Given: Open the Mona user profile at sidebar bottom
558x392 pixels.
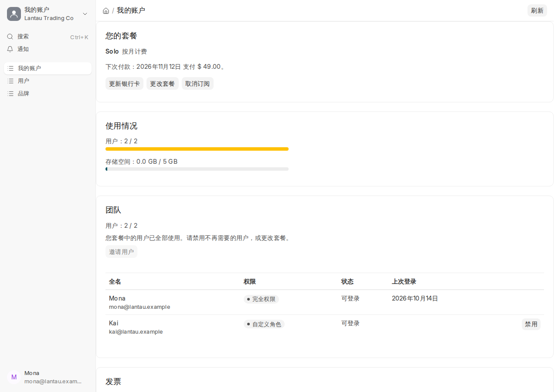Looking at the screenshot, I should click(48, 377).
